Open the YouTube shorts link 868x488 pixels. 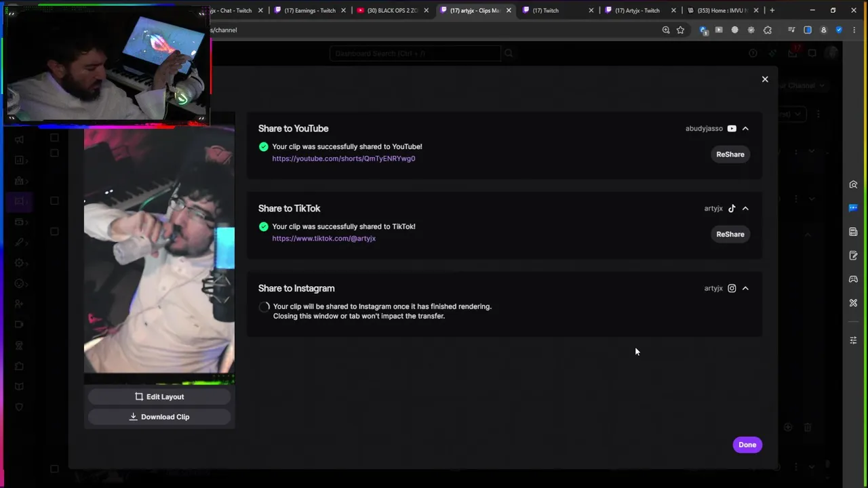[344, 159]
